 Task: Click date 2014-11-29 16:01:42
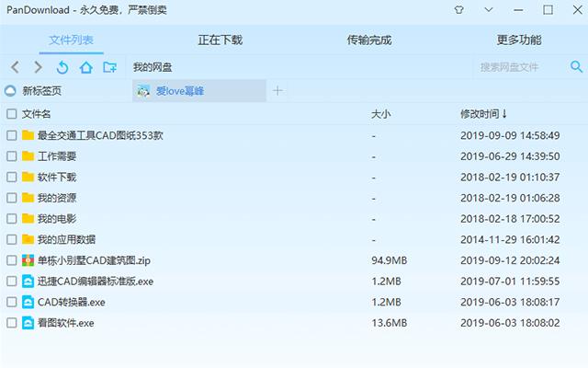pyautogui.click(x=510, y=239)
